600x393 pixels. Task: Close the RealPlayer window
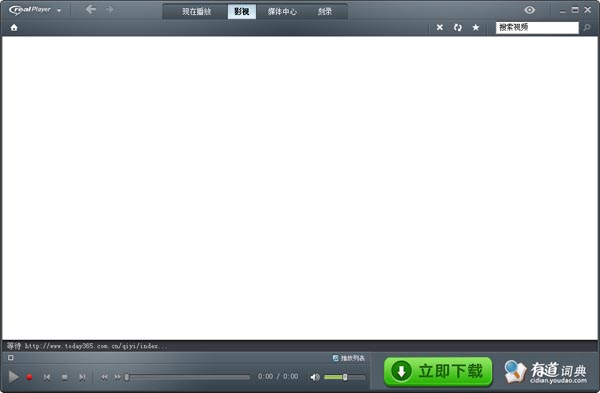coord(588,10)
